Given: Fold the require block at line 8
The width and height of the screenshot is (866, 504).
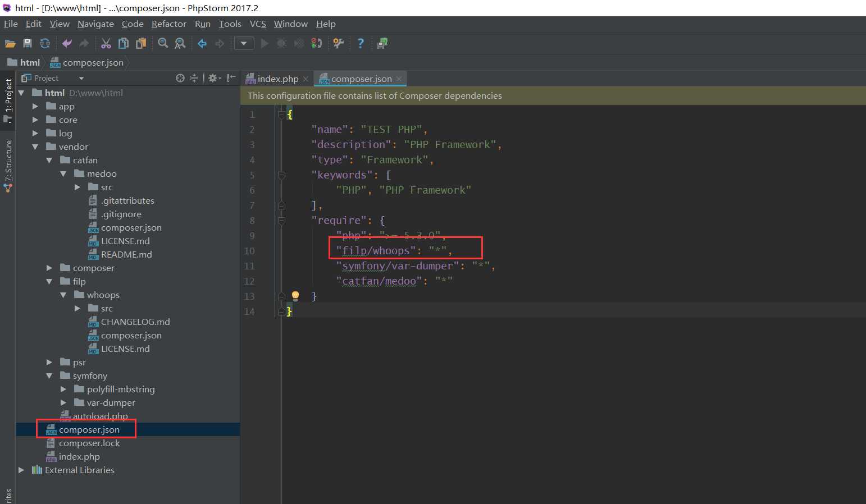Looking at the screenshot, I should (281, 221).
